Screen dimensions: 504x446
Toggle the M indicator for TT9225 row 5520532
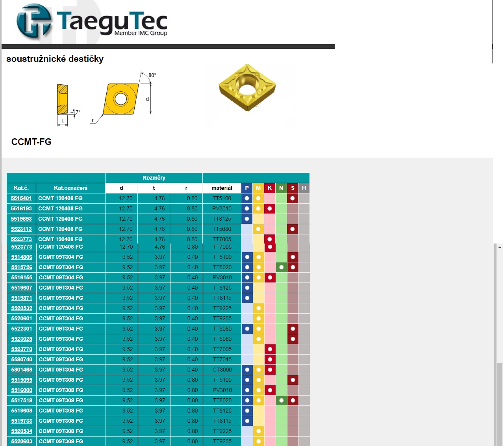click(258, 308)
